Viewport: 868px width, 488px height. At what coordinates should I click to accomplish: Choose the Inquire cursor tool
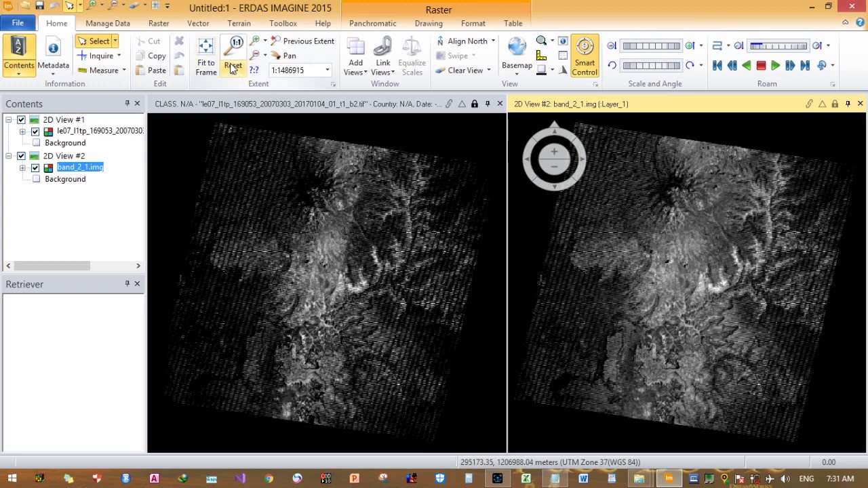(x=96, y=56)
